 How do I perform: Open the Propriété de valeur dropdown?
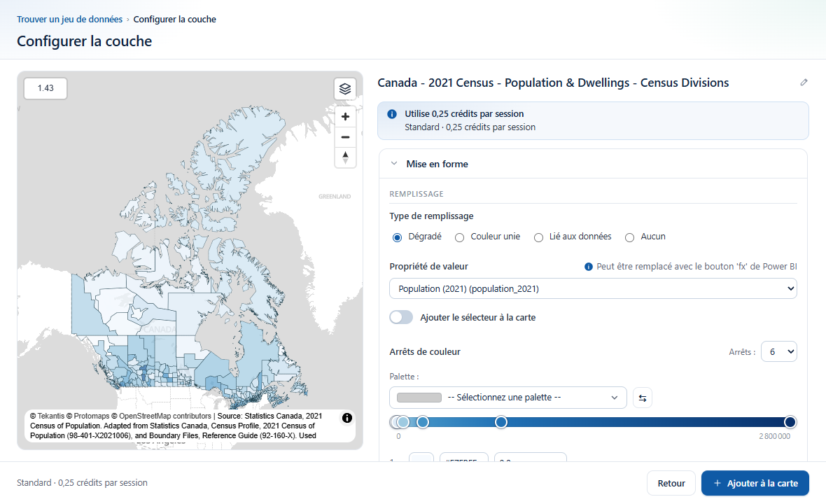(593, 288)
